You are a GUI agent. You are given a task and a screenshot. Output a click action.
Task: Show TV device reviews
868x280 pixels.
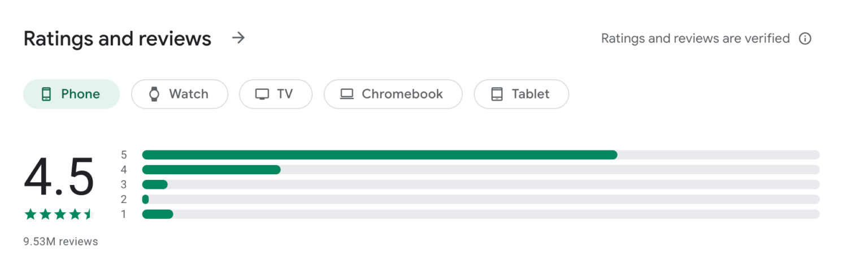click(x=276, y=94)
